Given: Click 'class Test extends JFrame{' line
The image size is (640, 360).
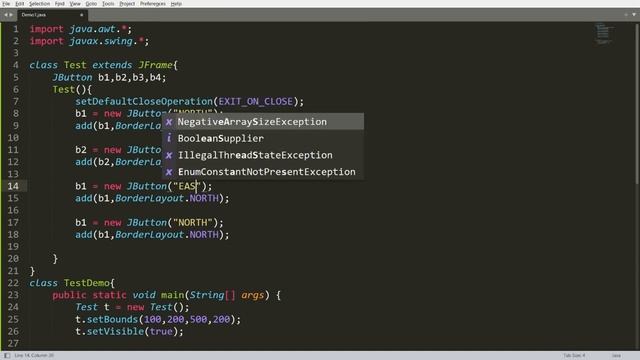Looking at the screenshot, I should 103,65.
